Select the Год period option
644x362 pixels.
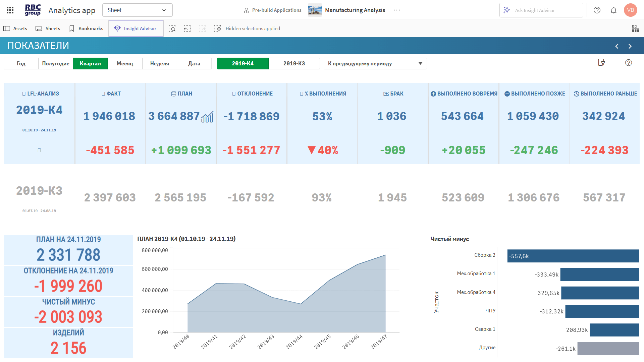(x=21, y=64)
